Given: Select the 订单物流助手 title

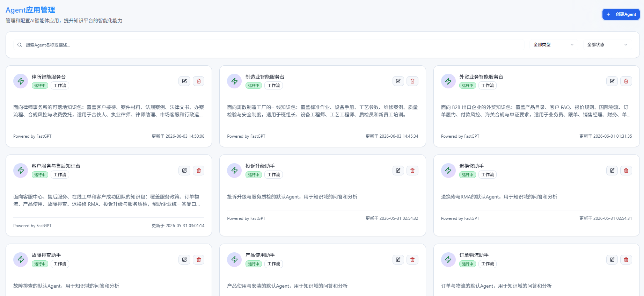Looking at the screenshot, I should pyautogui.click(x=474, y=255).
